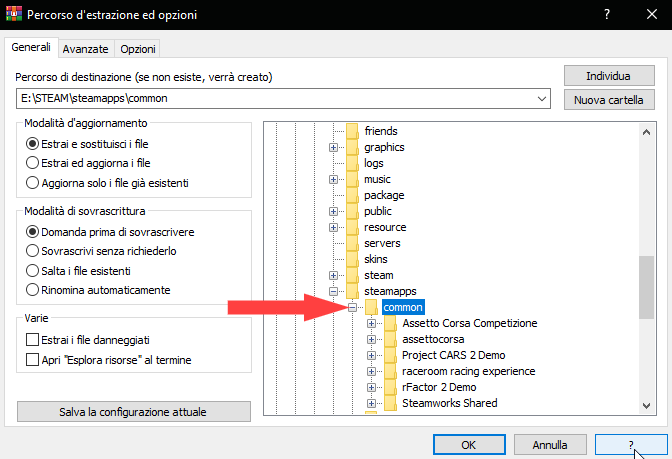Click the WinRAR icon in title bar
This screenshot has width=672, height=459.
(x=14, y=14)
